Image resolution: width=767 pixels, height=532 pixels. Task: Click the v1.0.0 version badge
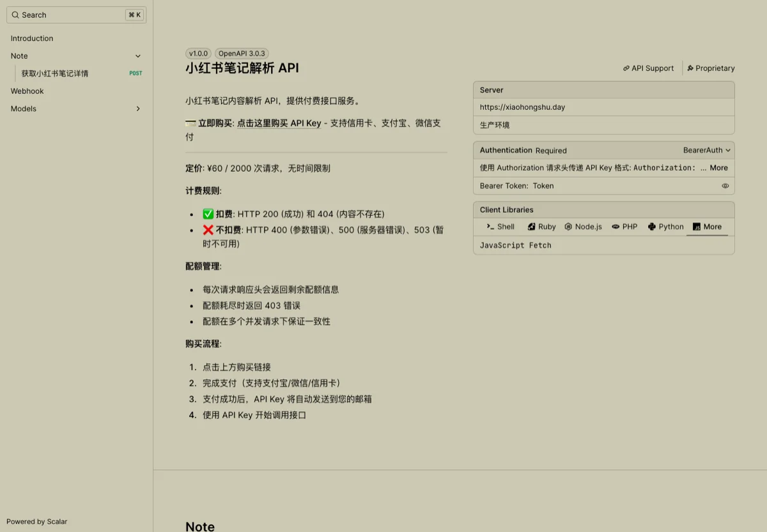pyautogui.click(x=198, y=54)
